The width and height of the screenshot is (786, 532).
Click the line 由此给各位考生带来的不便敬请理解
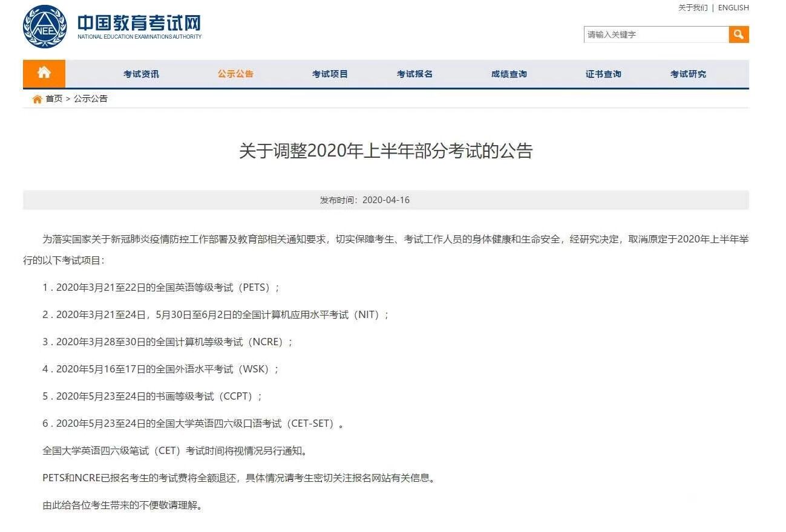point(122,505)
